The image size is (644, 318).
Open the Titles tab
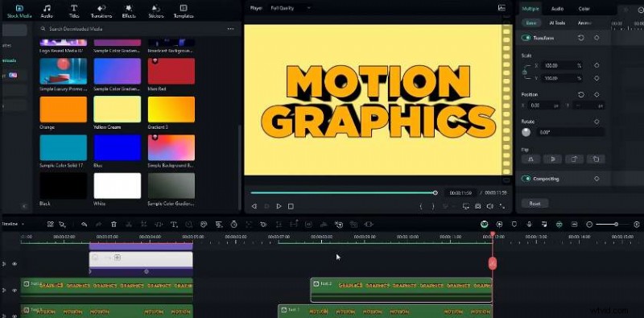(x=74, y=11)
